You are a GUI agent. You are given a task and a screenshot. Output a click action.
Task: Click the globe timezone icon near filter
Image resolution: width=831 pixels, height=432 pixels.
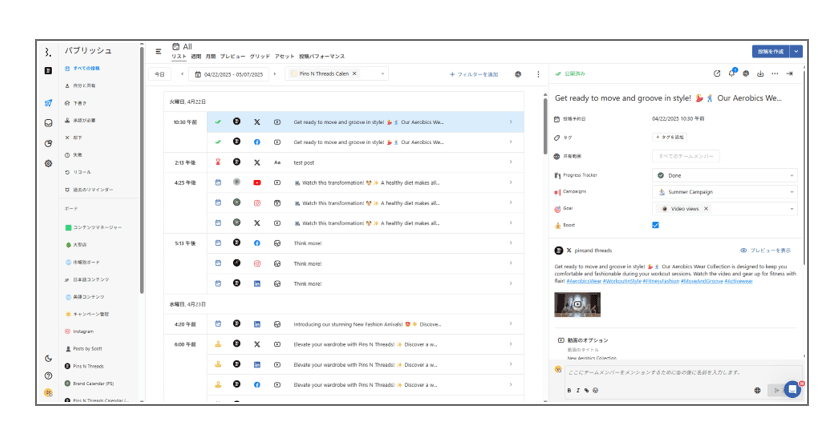[518, 74]
